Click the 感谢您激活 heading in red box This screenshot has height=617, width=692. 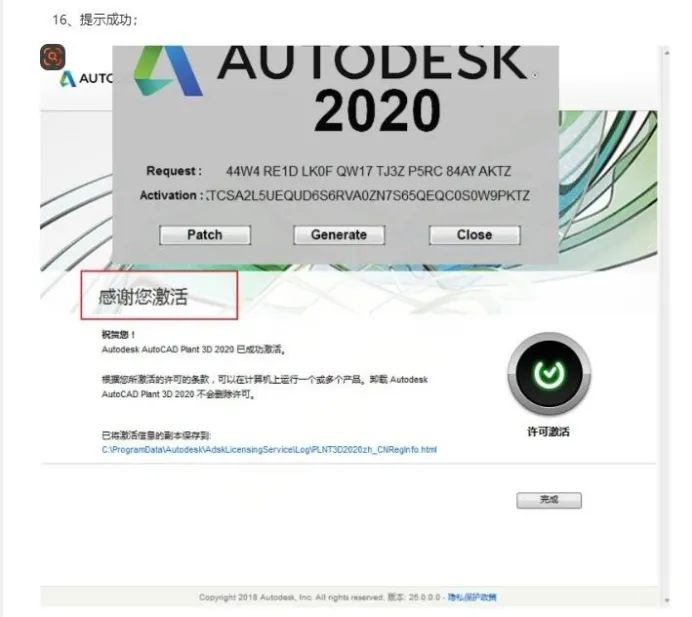click(143, 297)
